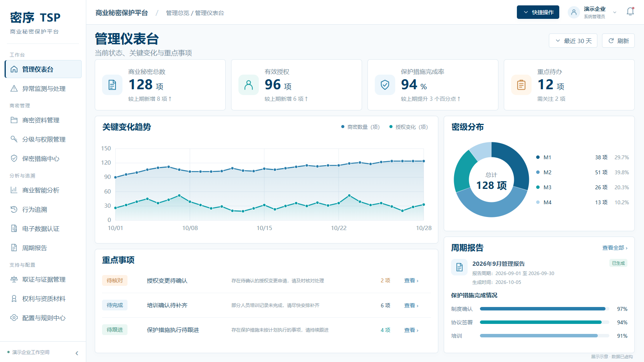Click the report file icon for 2026年9月管理报告
The image size is (644, 362).
(x=459, y=267)
